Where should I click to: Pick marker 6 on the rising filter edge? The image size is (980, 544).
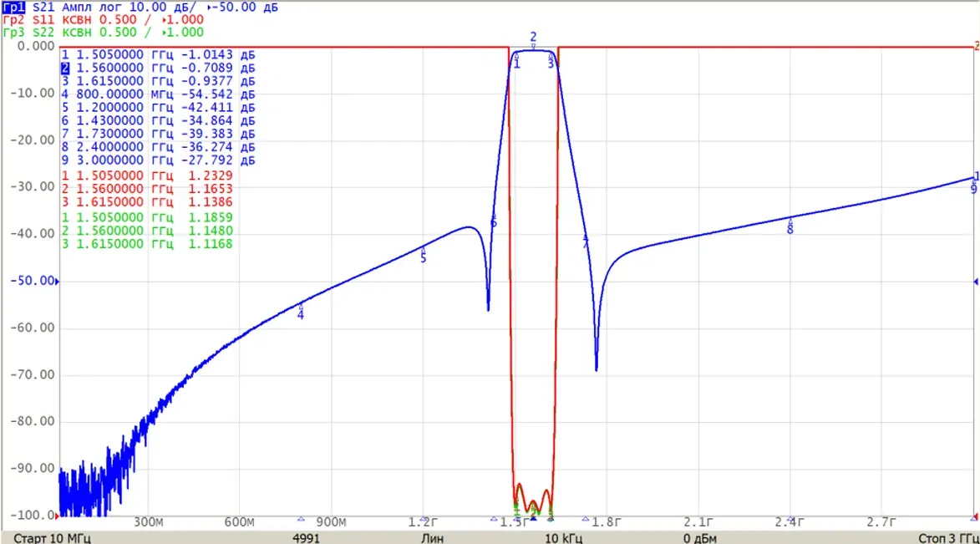(493, 221)
